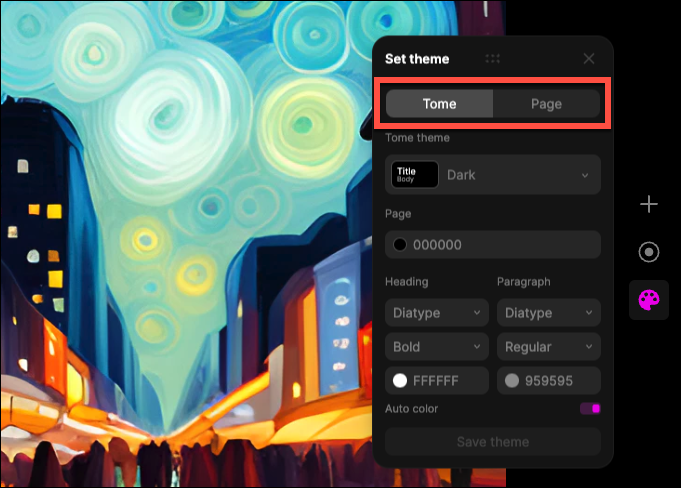
Task: Edit the Page color 000000 field
Action: click(x=493, y=245)
